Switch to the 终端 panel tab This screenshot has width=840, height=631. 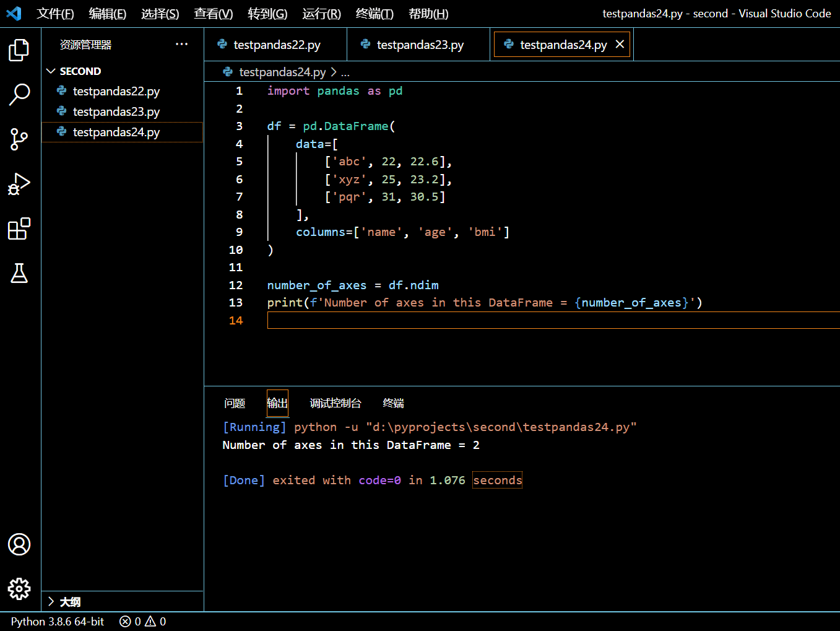[393, 403]
